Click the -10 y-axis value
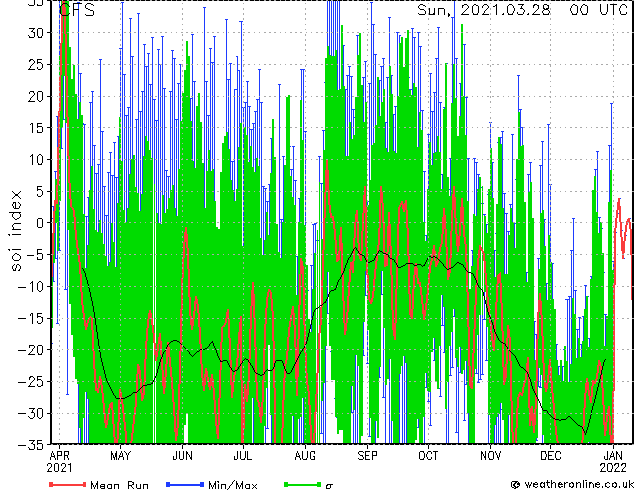 [31, 286]
